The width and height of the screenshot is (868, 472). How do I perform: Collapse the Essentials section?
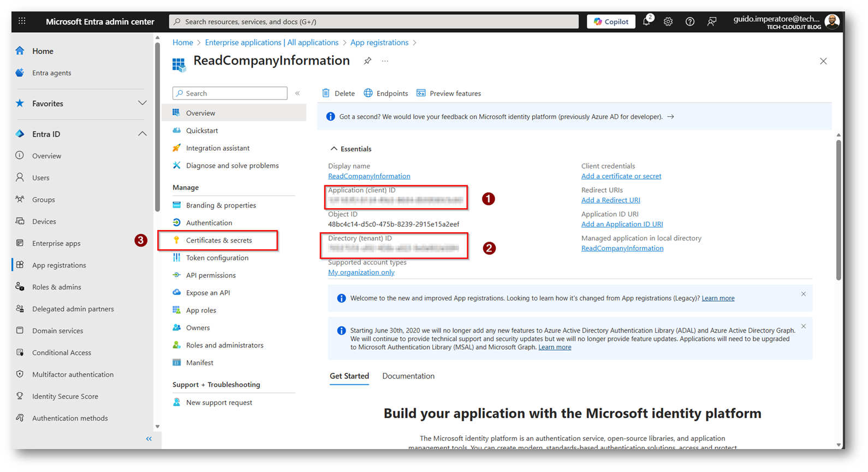coord(334,149)
